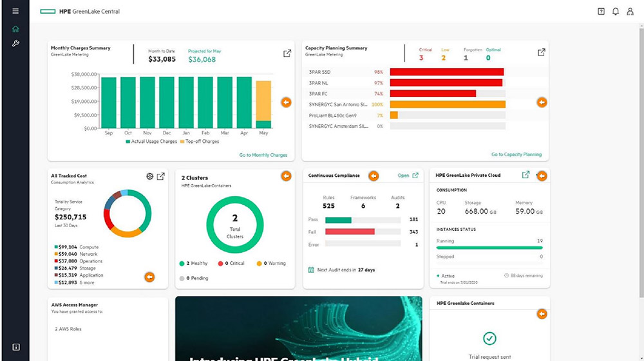Click the Fail 343 compliance bar
Screen dimensions: 644x361
coord(350,232)
